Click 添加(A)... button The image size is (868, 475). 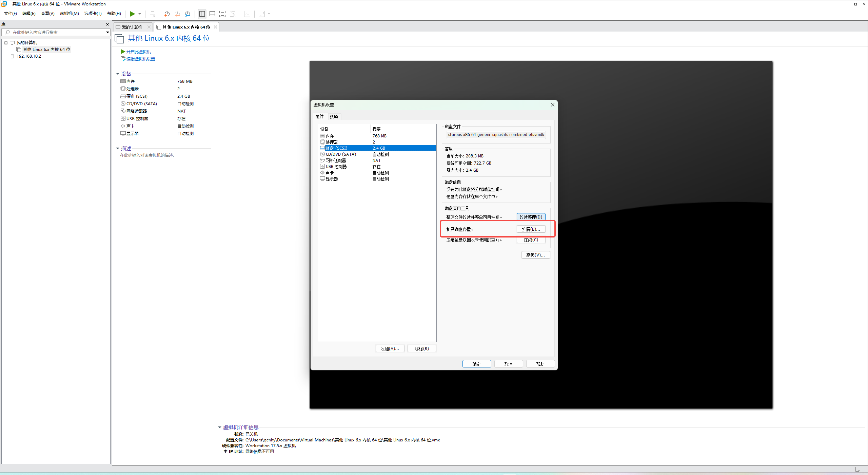click(390, 349)
